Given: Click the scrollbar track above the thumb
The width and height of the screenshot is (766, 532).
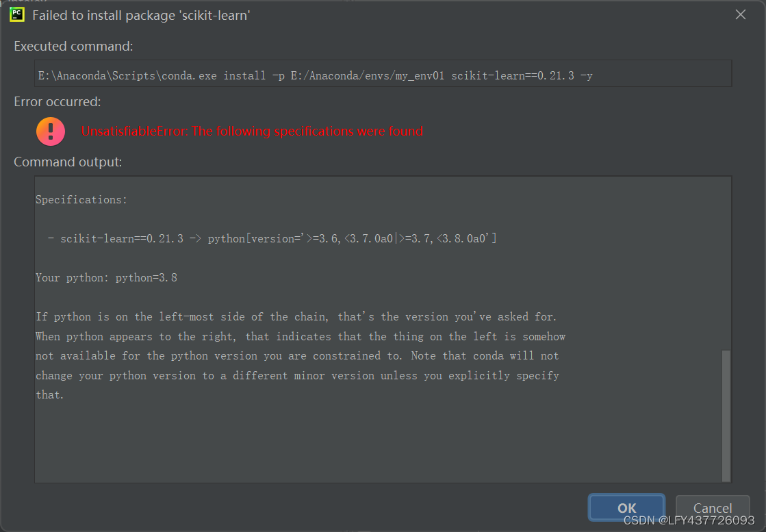Looking at the screenshot, I should pos(726,264).
